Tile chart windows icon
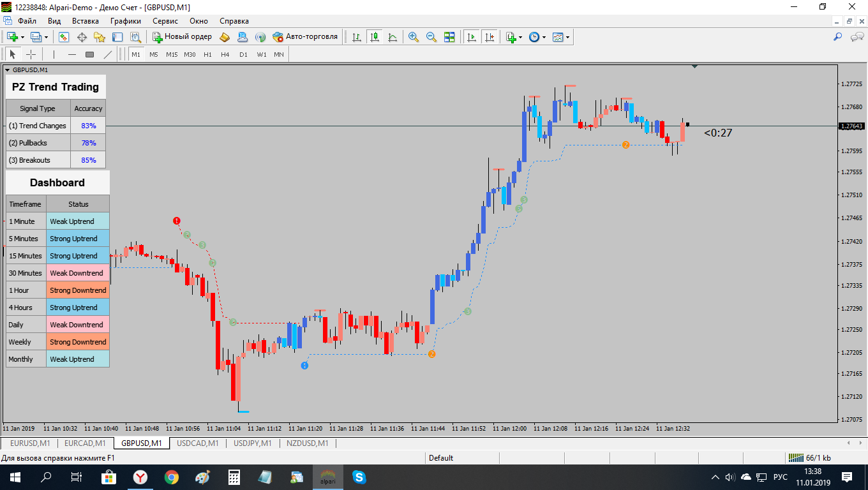This screenshot has width=868, height=490. 449,37
